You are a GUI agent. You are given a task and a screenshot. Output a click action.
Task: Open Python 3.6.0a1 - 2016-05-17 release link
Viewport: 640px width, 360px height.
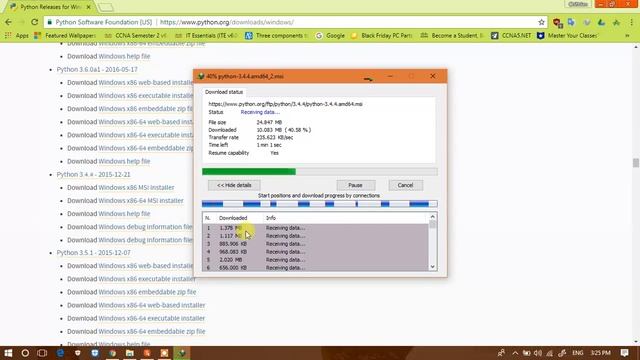pos(97,69)
